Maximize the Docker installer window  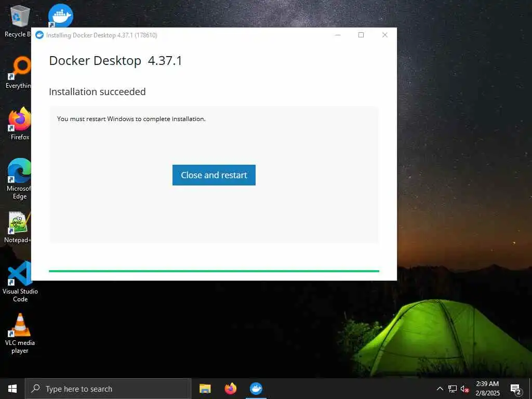click(361, 35)
